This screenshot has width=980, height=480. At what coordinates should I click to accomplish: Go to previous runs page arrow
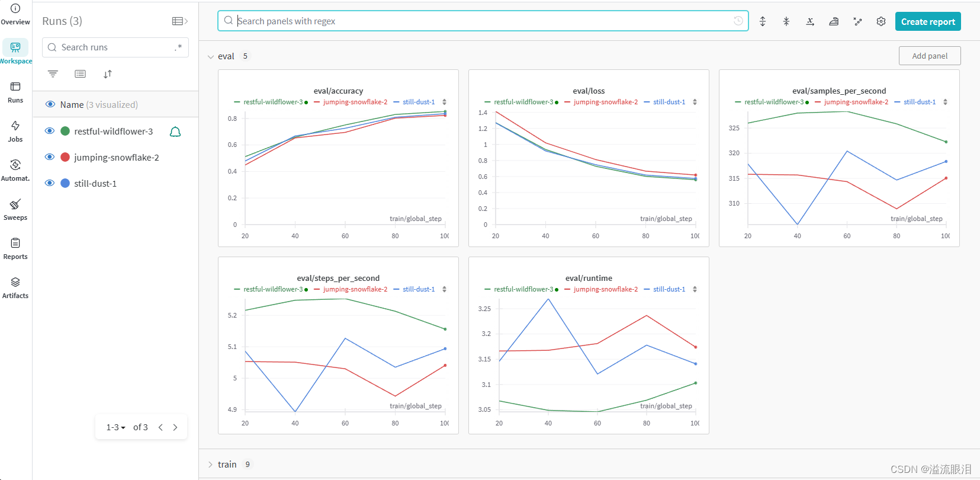coord(160,427)
